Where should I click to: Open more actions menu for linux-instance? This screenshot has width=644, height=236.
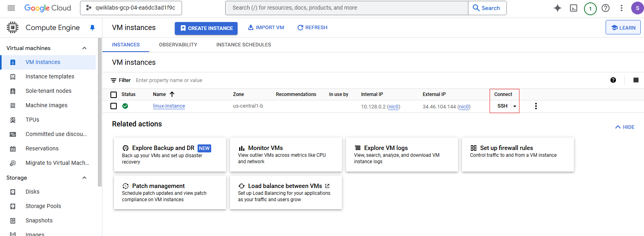536,106
